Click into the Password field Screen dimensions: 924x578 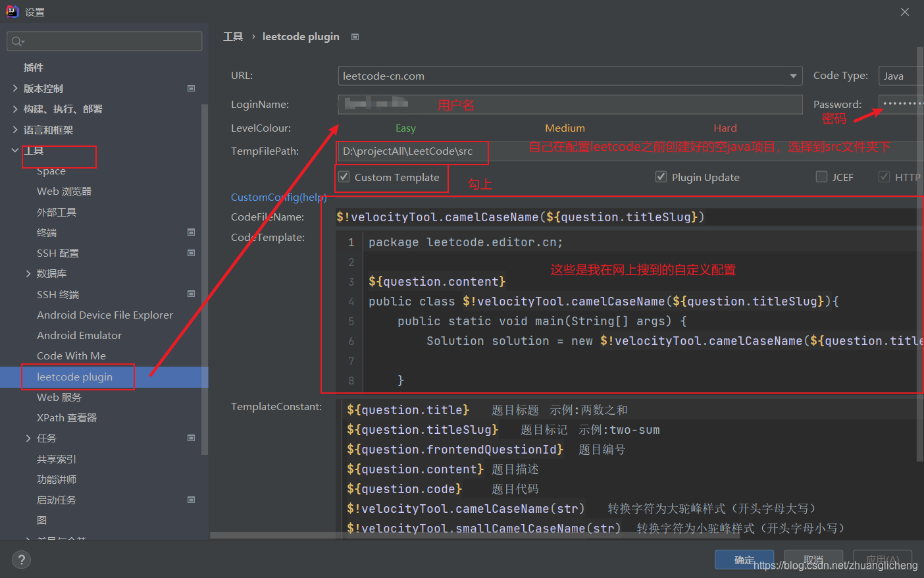[x=901, y=104]
